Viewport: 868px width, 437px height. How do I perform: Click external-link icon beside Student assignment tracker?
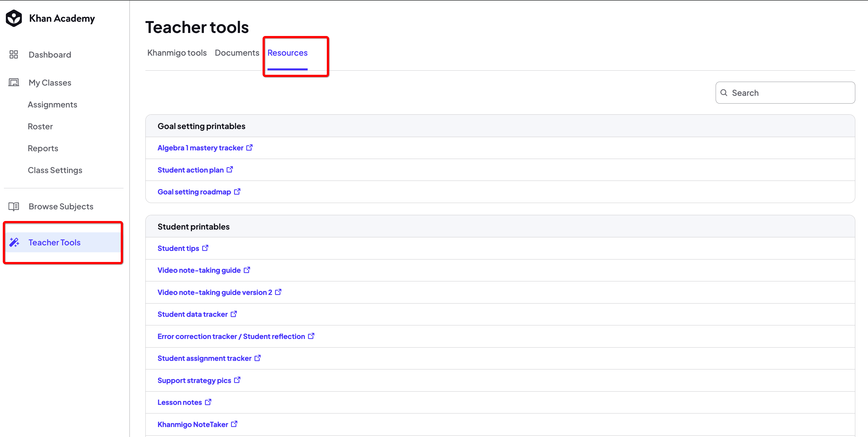[x=258, y=358]
